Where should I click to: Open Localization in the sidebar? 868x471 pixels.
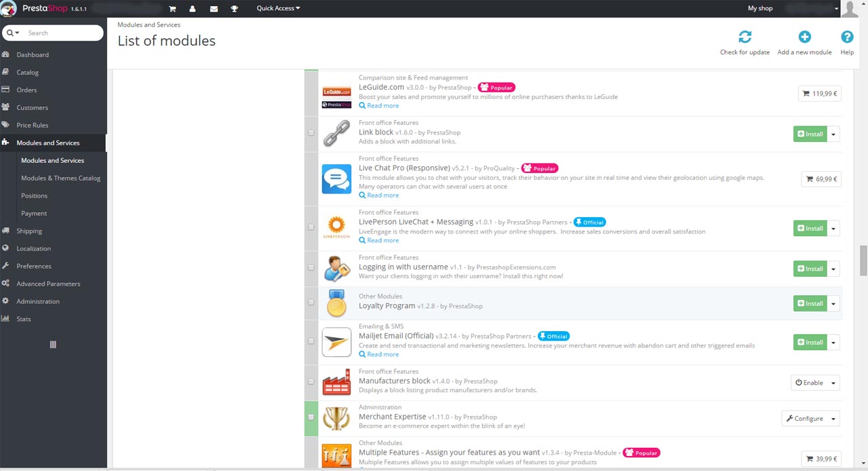[x=33, y=248]
